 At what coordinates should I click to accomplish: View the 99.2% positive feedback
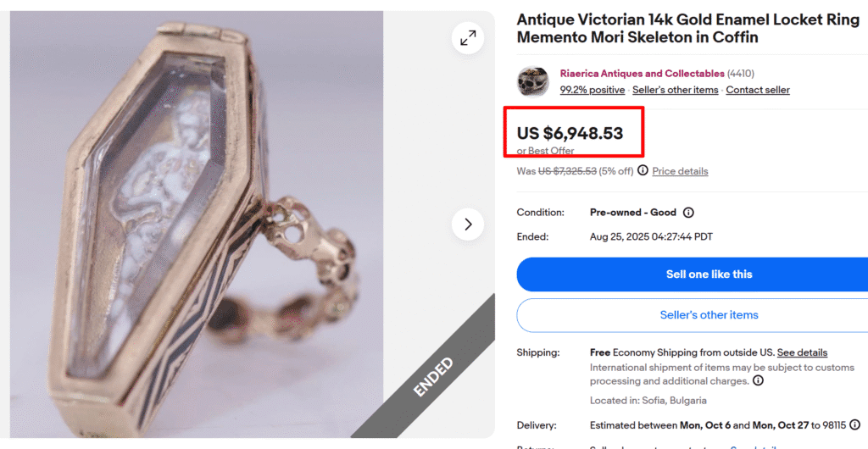click(x=593, y=90)
